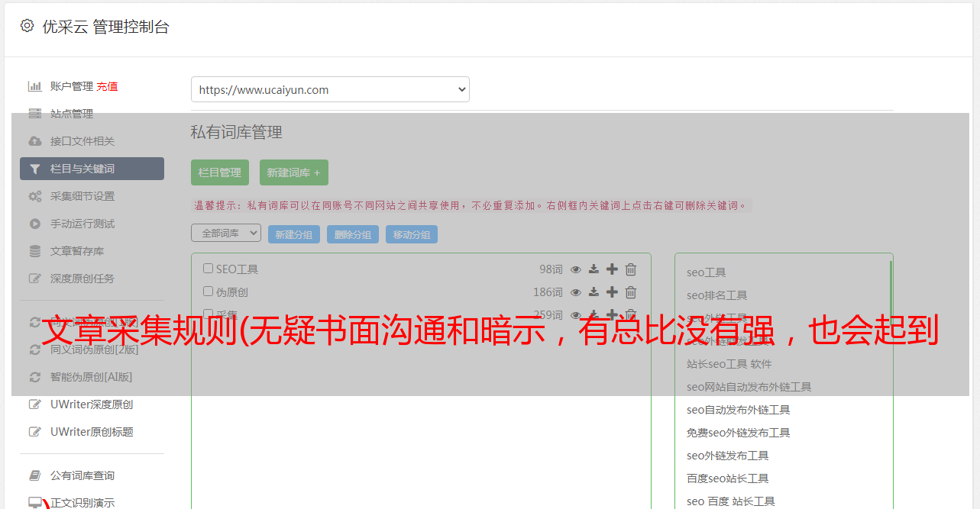Click the edit icon for UWriter深度原创

(x=34, y=404)
